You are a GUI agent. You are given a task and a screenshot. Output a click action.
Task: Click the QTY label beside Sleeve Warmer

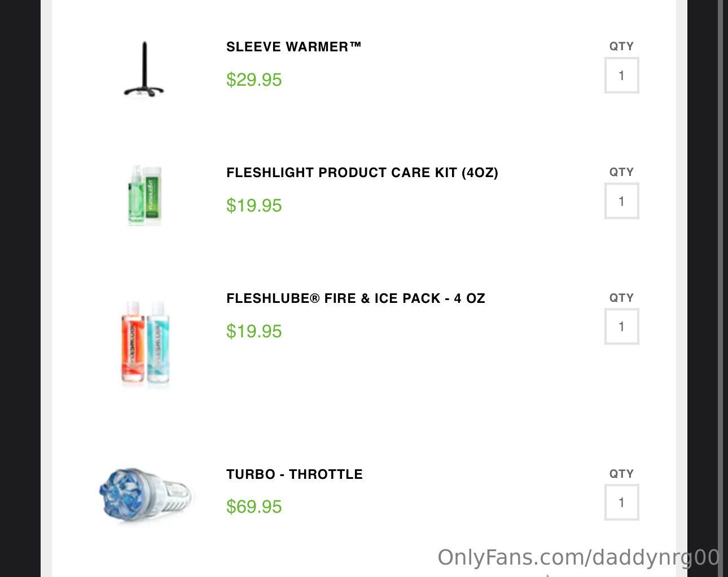(x=621, y=47)
